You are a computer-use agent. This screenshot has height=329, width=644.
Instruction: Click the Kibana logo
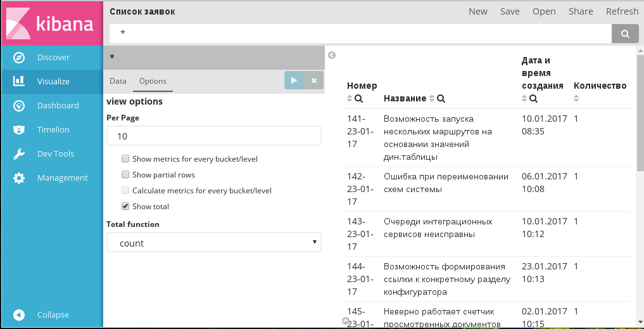click(52, 23)
